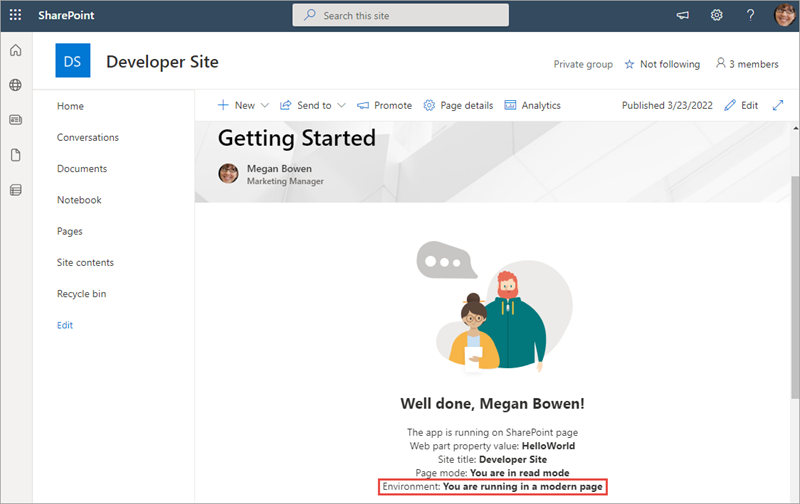Click the Promote button label
The width and height of the screenshot is (800, 504).
coord(393,106)
